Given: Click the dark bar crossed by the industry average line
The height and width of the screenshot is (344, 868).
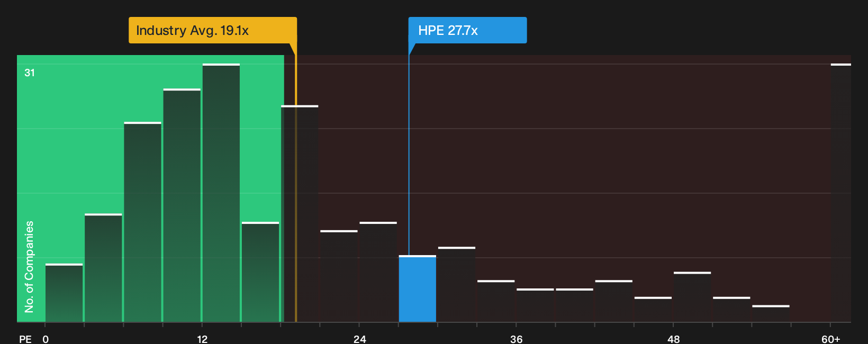Looking at the screenshot, I should (x=300, y=214).
